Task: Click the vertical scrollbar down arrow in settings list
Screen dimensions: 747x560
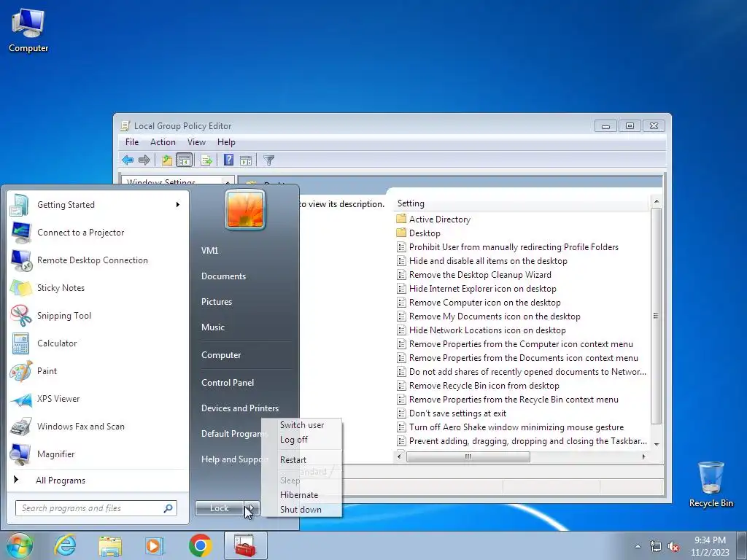Action: (657, 444)
